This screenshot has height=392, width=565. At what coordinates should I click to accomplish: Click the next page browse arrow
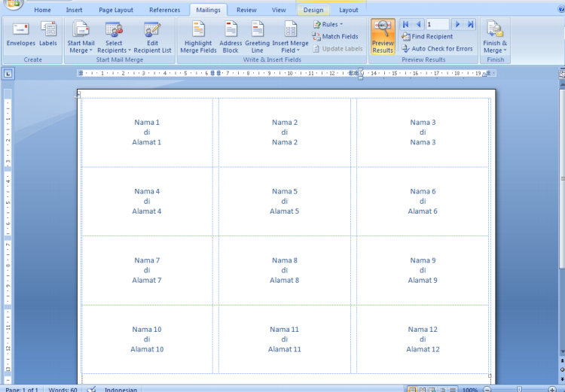(562, 379)
